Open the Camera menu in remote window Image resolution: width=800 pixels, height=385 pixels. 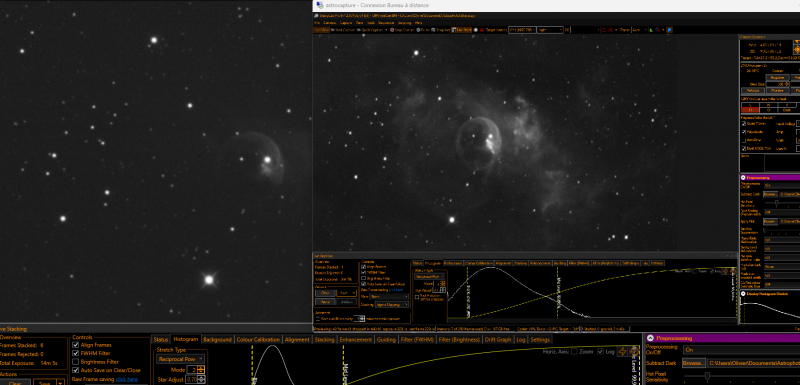[x=330, y=23]
